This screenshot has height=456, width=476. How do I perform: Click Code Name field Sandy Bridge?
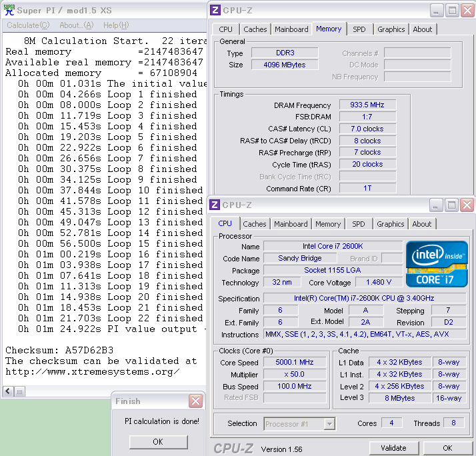300,258
